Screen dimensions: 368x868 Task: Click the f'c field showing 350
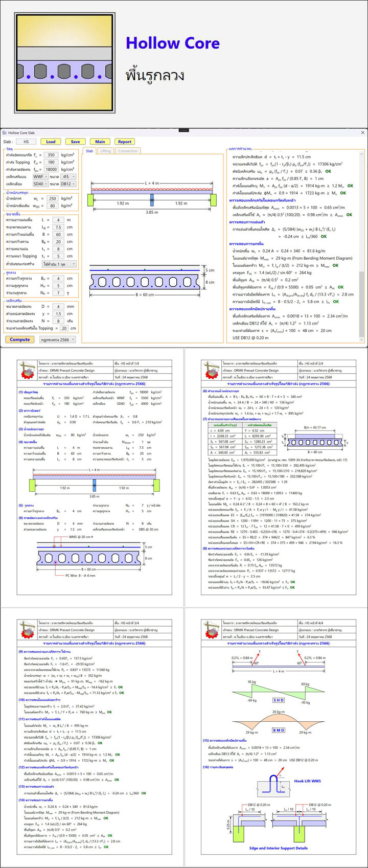(x=51, y=155)
